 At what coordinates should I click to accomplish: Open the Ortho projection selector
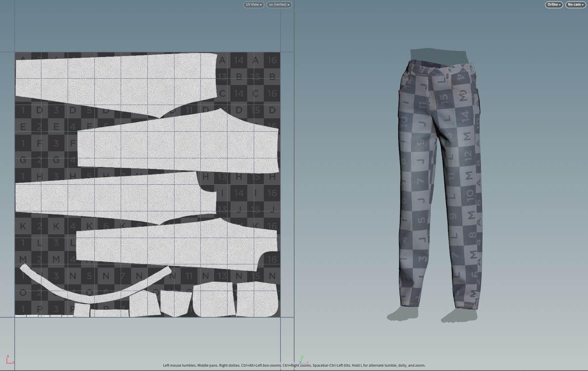pos(553,5)
